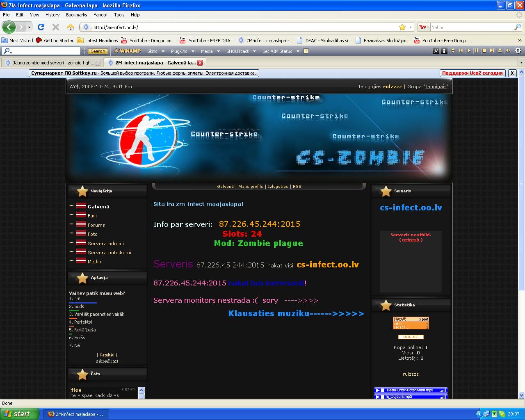The width and height of the screenshot is (525, 420).
Task: Open the Windows Start menu
Action: [x=20, y=414]
